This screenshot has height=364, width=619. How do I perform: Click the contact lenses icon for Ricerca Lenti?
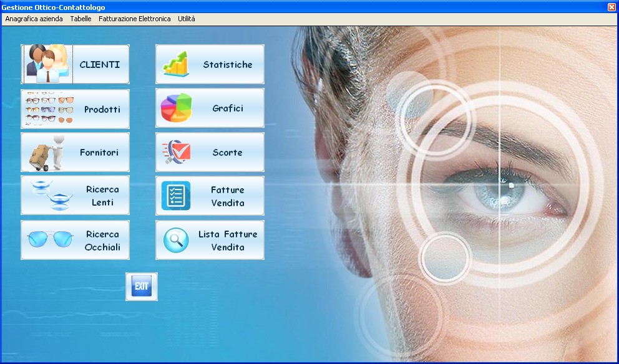click(50, 196)
